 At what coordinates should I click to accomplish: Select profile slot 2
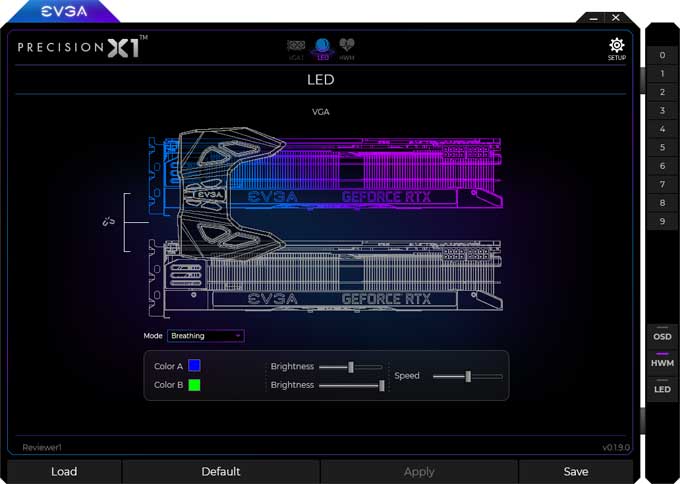click(662, 92)
